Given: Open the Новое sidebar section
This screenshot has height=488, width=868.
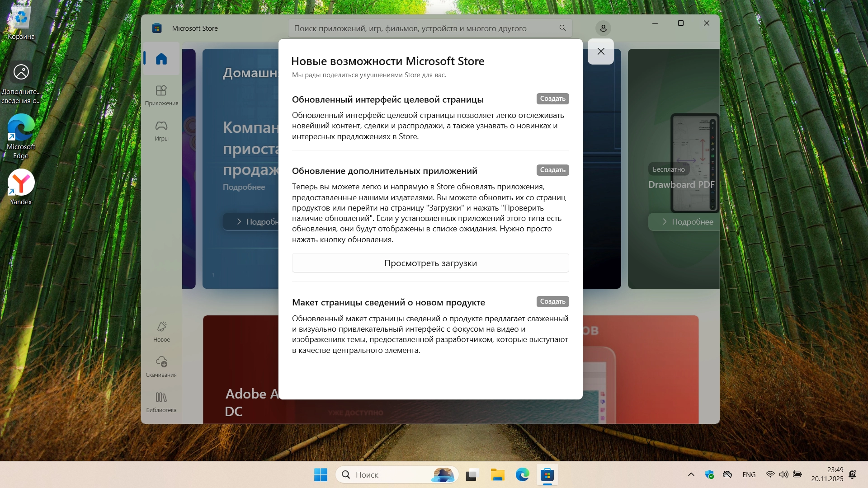Looking at the screenshot, I should 161,332.
